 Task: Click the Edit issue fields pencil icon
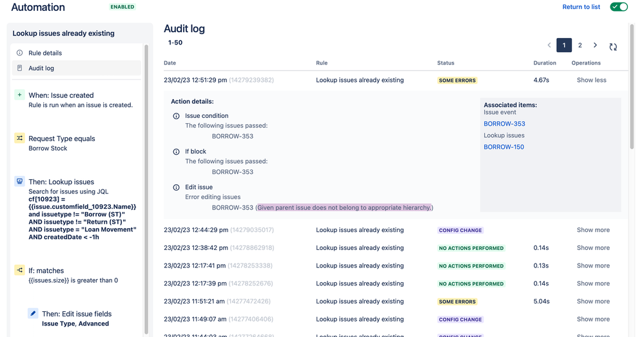click(x=33, y=313)
